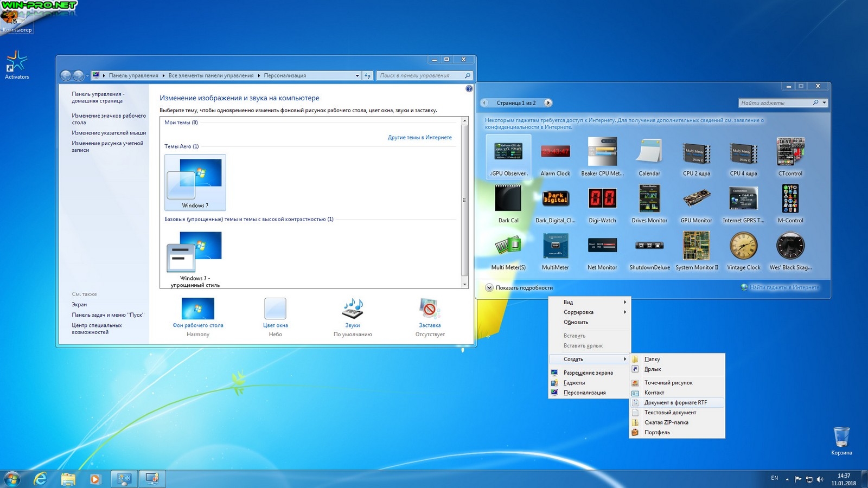The width and height of the screenshot is (868, 488).
Task: Pick the Drives Monitor gadget
Action: pyautogui.click(x=649, y=203)
